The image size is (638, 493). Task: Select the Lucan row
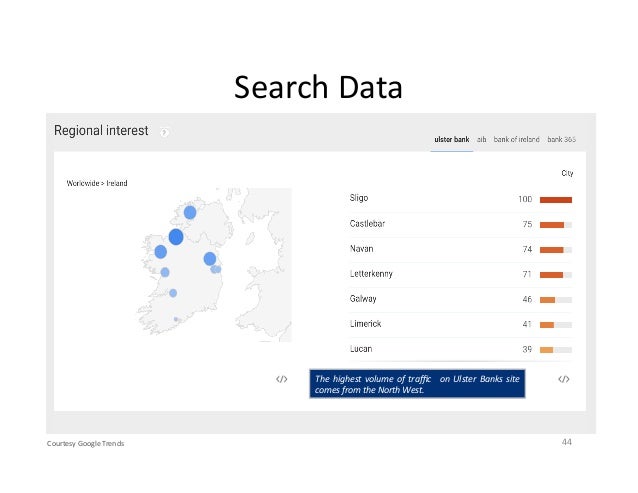pos(461,349)
